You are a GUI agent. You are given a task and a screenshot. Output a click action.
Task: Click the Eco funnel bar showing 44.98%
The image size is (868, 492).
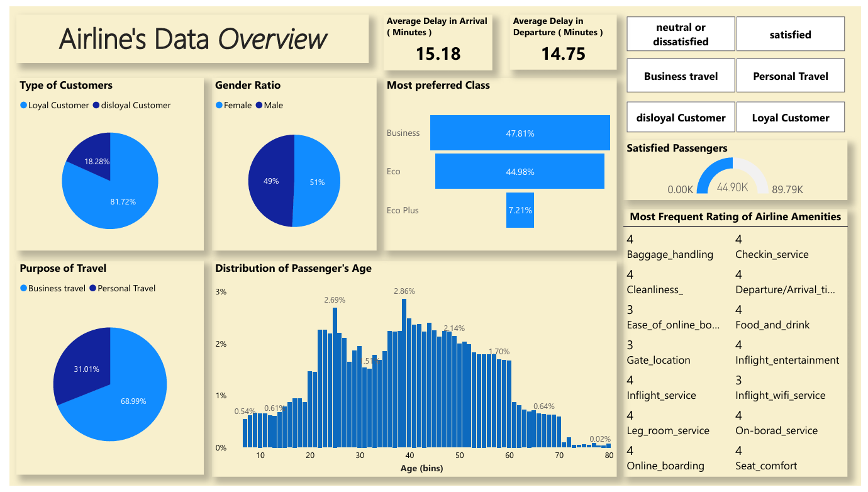(520, 172)
